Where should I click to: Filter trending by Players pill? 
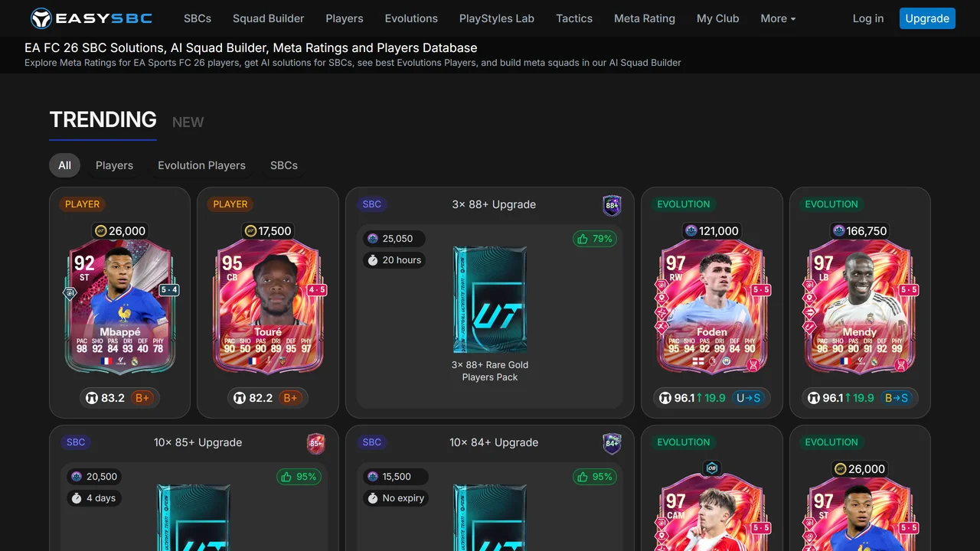pyautogui.click(x=114, y=165)
